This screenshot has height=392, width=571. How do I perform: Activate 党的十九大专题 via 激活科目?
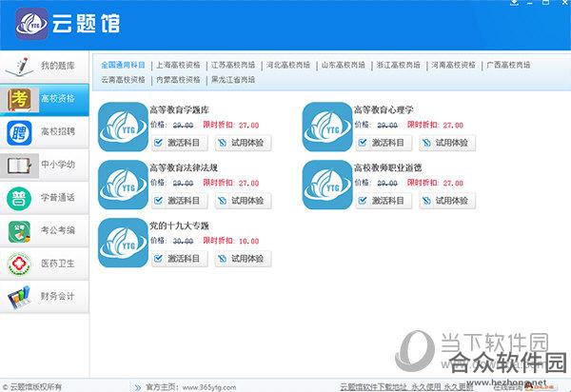tap(180, 259)
